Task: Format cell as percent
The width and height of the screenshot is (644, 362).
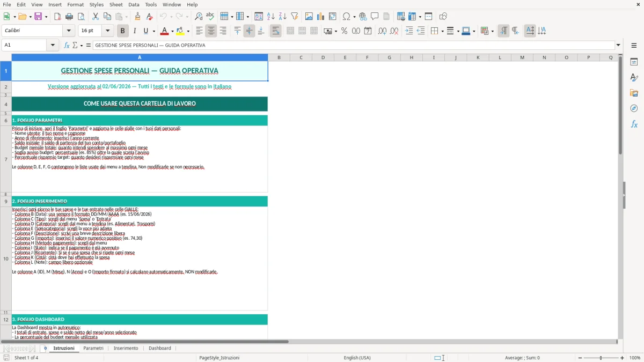Action: [344, 31]
